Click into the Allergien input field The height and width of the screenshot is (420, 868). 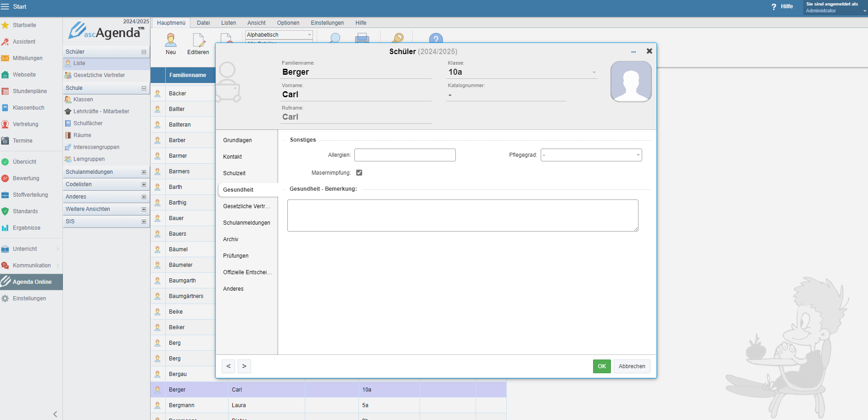[x=405, y=155]
